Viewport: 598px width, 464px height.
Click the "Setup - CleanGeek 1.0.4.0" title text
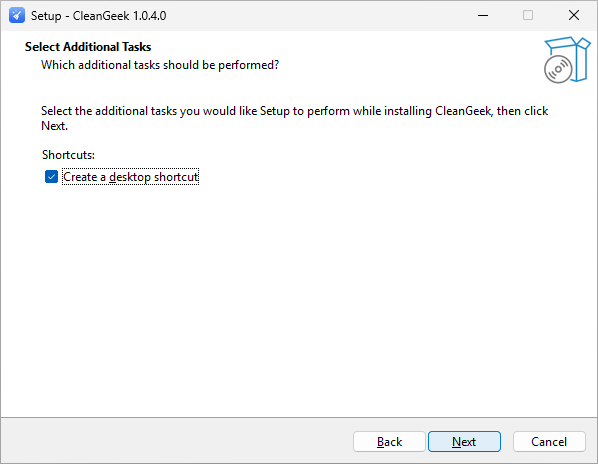tap(98, 16)
